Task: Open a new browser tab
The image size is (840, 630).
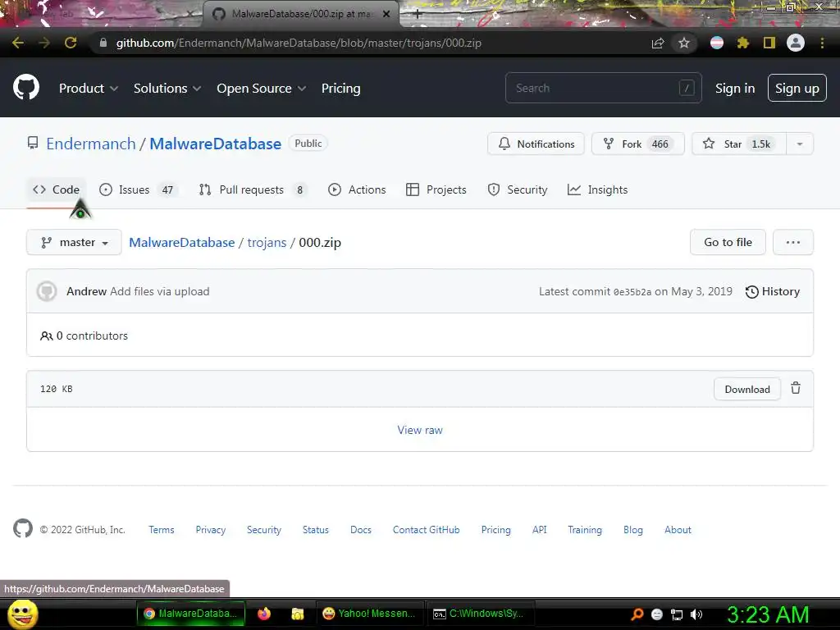Action: click(418, 15)
